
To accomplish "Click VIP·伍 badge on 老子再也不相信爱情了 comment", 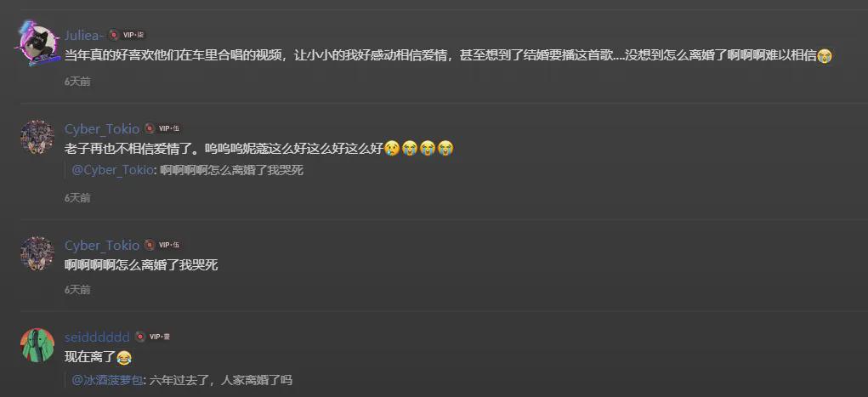I will (169, 128).
